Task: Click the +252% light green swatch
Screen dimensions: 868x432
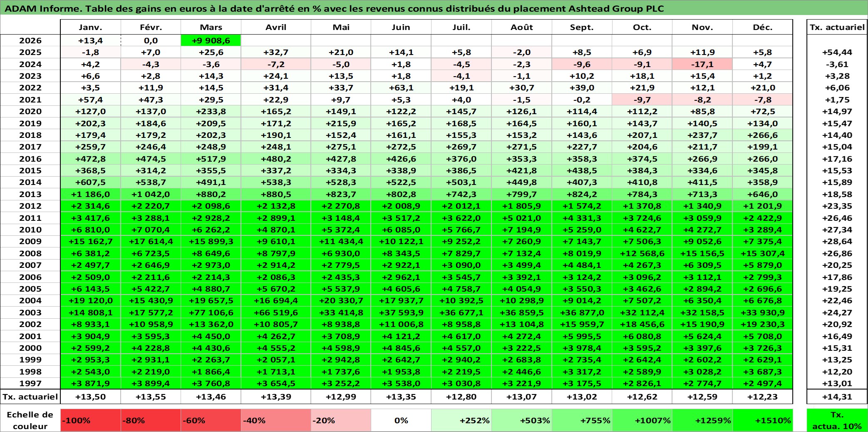Action: [461, 420]
